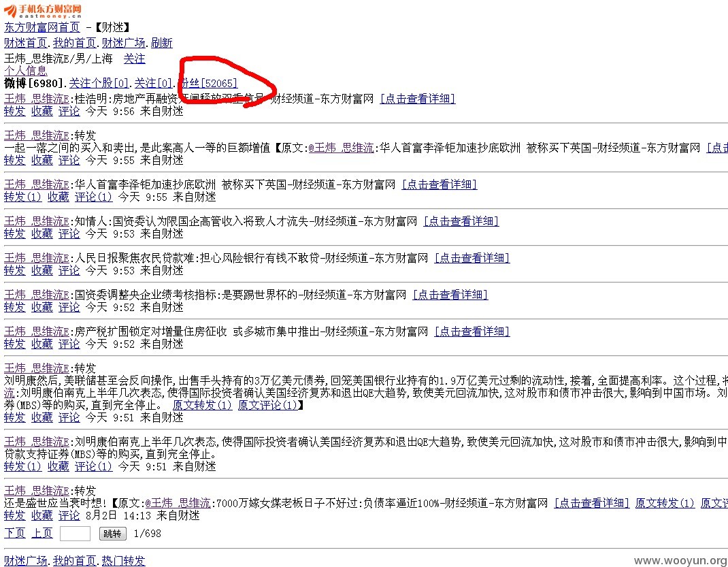
Task: Open 关注个股[0] link
Action: pos(99,83)
